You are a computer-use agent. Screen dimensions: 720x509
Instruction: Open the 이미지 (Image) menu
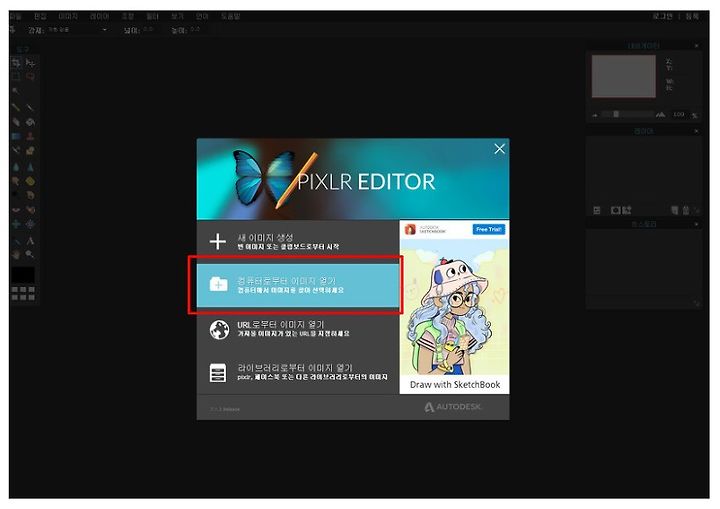click(x=68, y=17)
